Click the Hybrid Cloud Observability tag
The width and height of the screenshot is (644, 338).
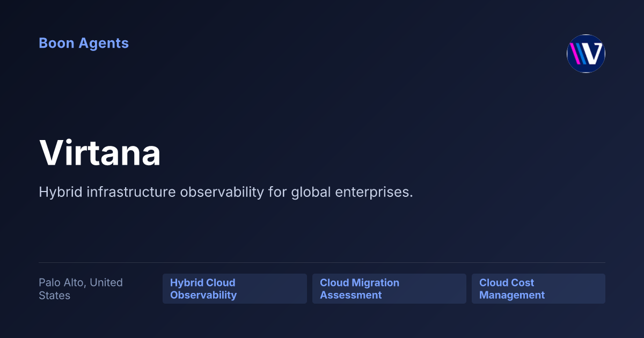click(235, 289)
